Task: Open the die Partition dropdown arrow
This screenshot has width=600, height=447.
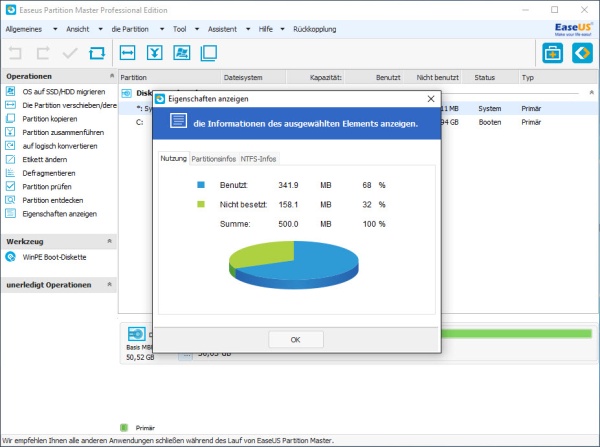Action: tap(162, 29)
